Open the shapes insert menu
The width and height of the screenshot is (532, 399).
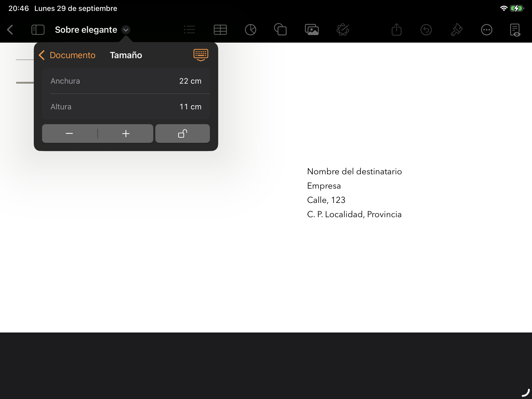pos(281,30)
